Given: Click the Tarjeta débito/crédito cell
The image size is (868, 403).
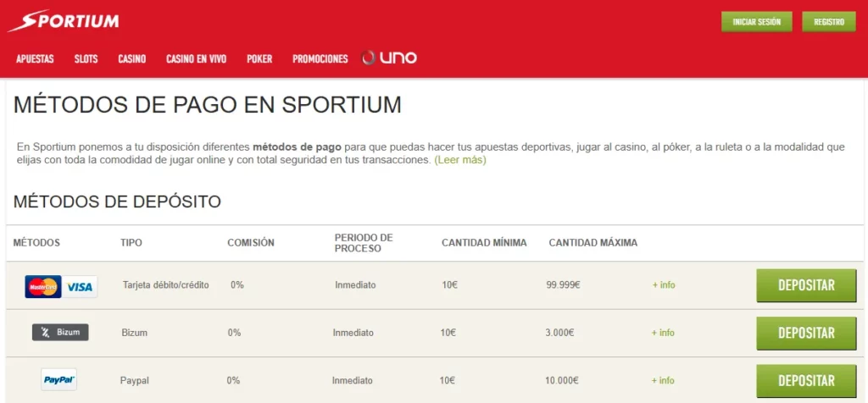Looking at the screenshot, I should pyautogui.click(x=166, y=285).
